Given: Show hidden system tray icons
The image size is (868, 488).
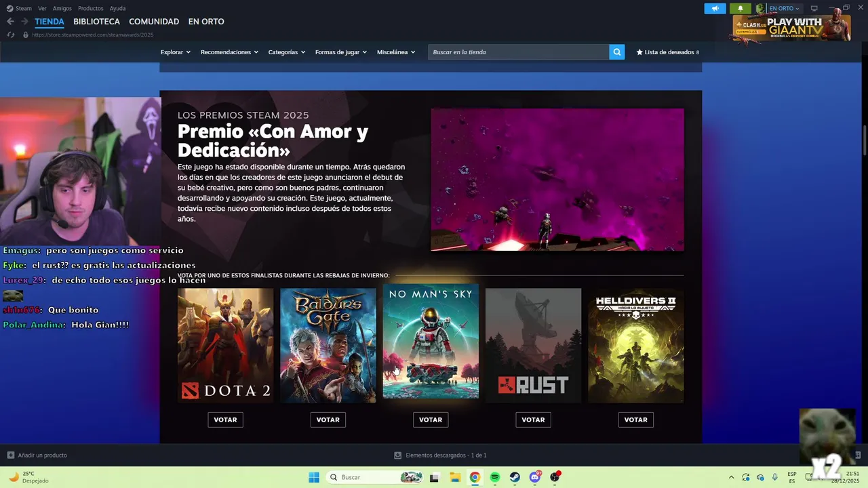Looking at the screenshot, I should click(731, 477).
